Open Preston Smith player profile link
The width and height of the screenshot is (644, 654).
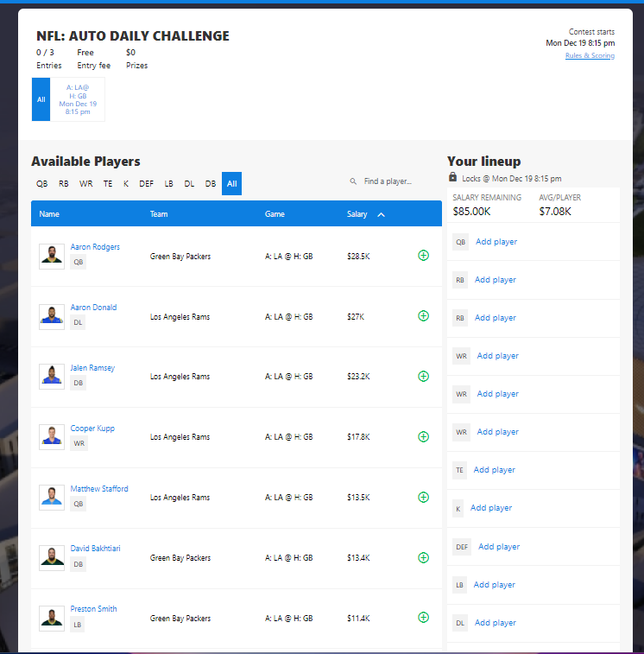pos(93,609)
